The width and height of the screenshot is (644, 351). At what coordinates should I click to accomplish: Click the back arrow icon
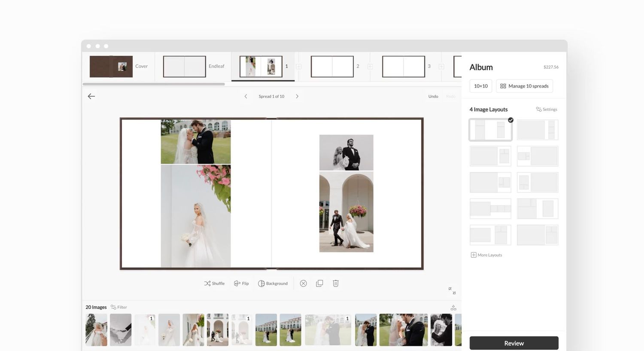91,96
